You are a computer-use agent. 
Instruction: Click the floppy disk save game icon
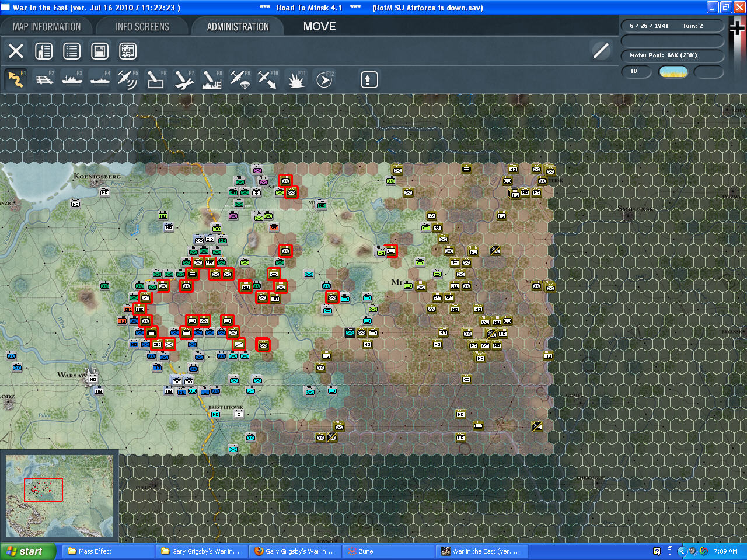tap(100, 51)
